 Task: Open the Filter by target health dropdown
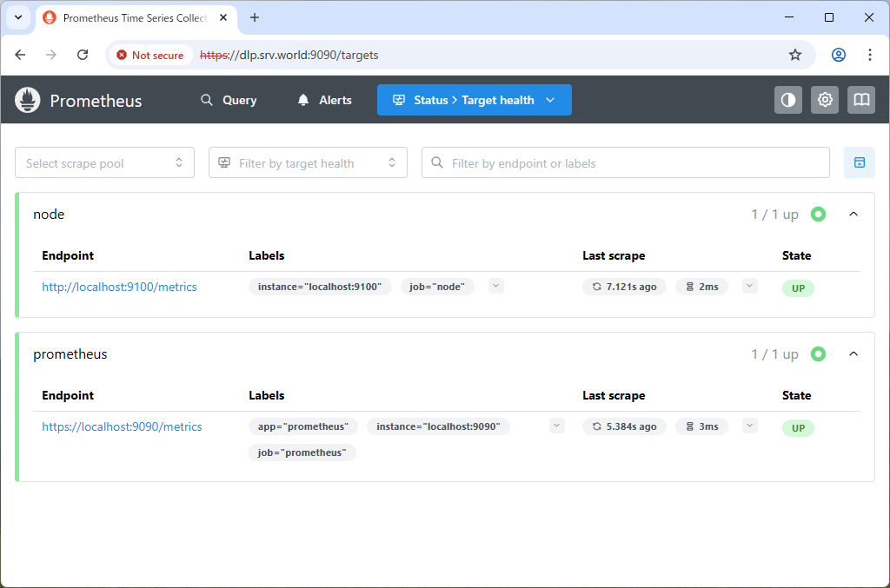308,162
